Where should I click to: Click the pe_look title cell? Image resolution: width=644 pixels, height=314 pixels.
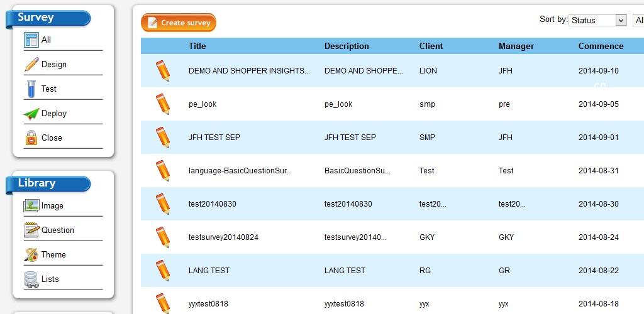[x=203, y=104]
